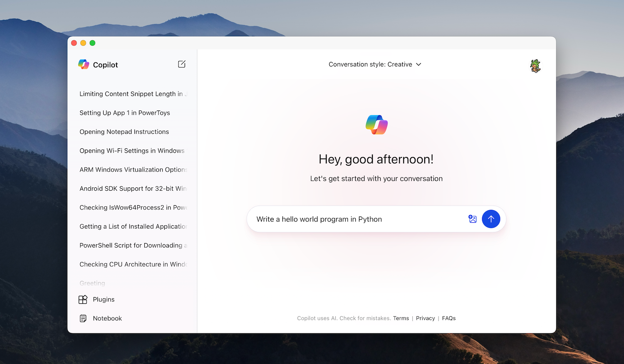Open the Opening Notepad Instructions conversation
Image resolution: width=624 pixels, height=364 pixels.
pos(124,132)
